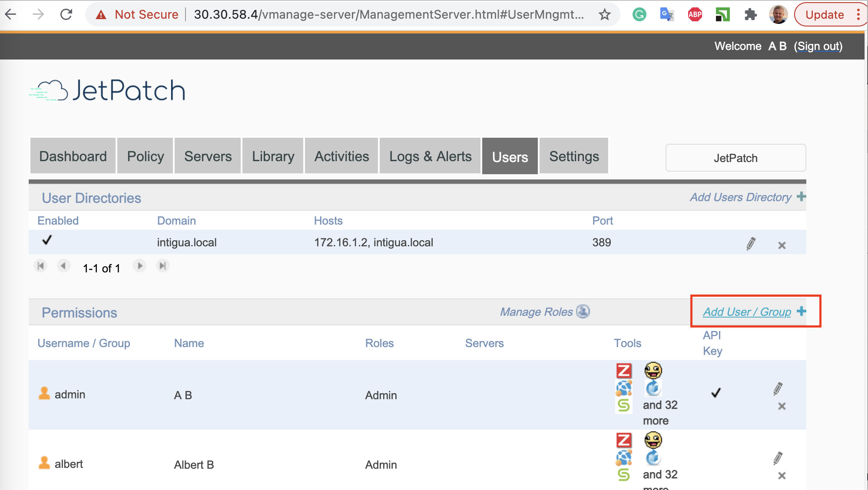Open the JetPatch selector box
Screen dimensions: 868x490
(x=735, y=158)
